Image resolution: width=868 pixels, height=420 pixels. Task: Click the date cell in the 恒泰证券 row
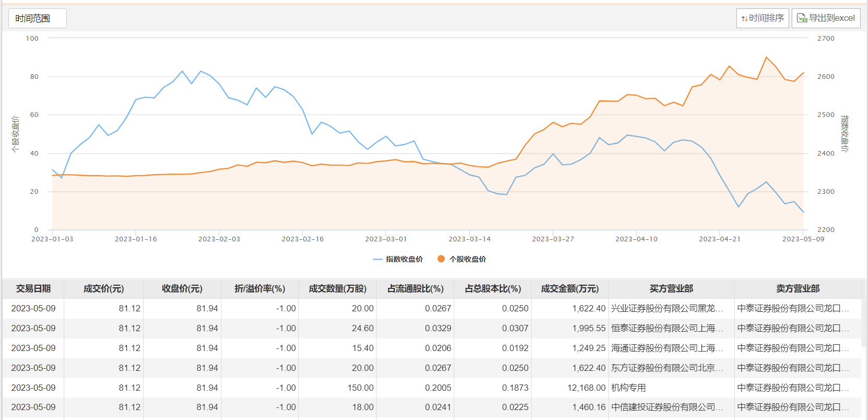33,329
